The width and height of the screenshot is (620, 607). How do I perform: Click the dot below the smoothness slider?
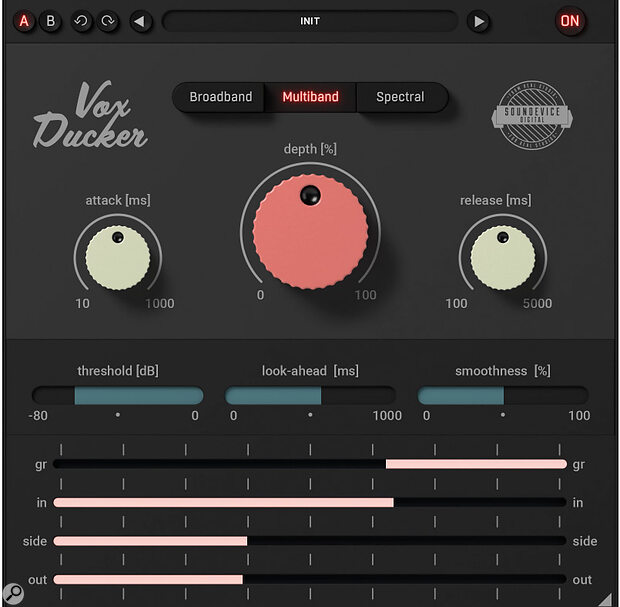[503, 415]
